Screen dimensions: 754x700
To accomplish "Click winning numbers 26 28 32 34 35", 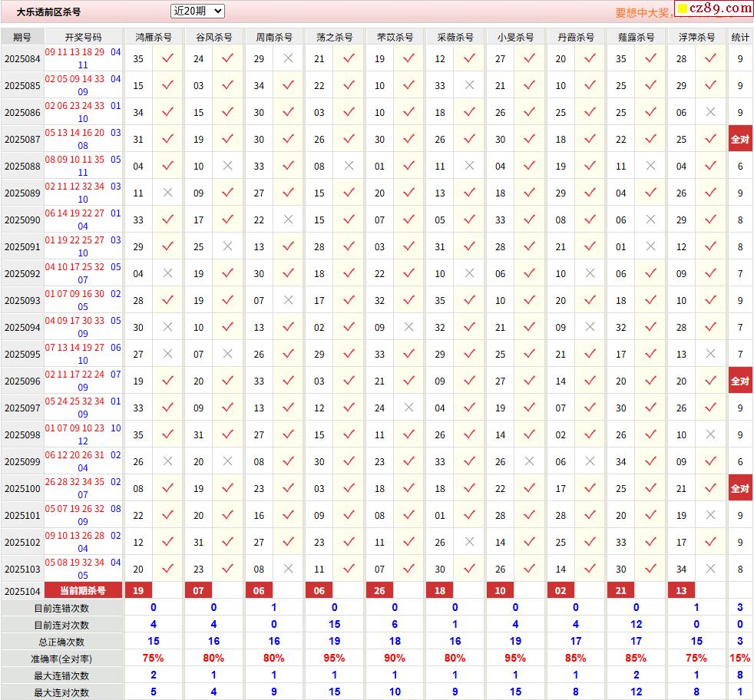I will 74,482.
